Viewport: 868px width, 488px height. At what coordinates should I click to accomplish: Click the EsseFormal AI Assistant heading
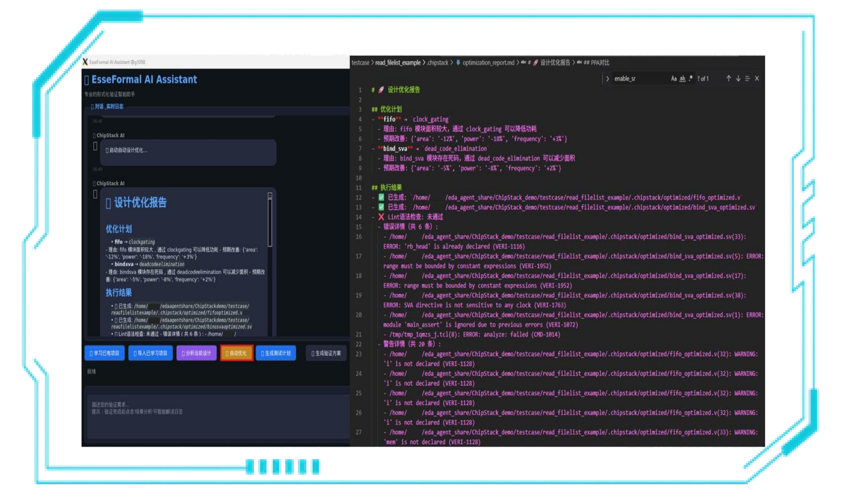[144, 79]
